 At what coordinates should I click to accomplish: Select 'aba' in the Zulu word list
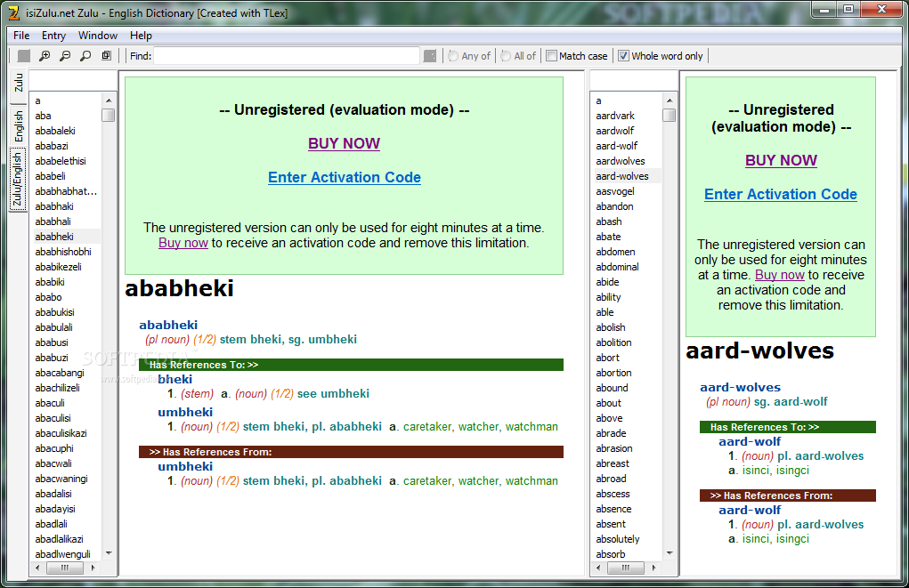click(43, 116)
